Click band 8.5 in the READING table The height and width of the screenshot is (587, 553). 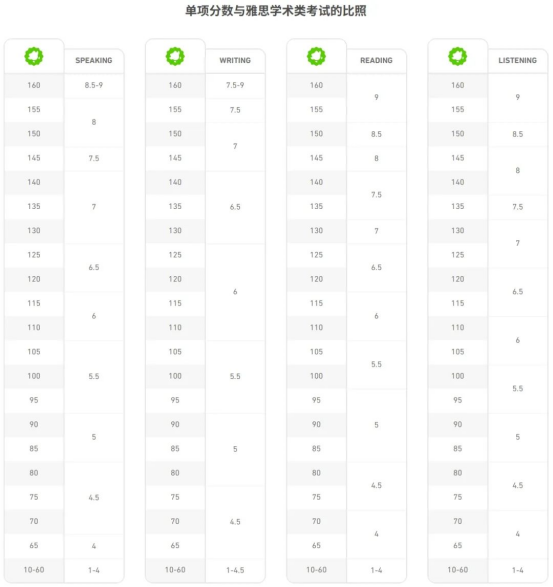coord(376,134)
